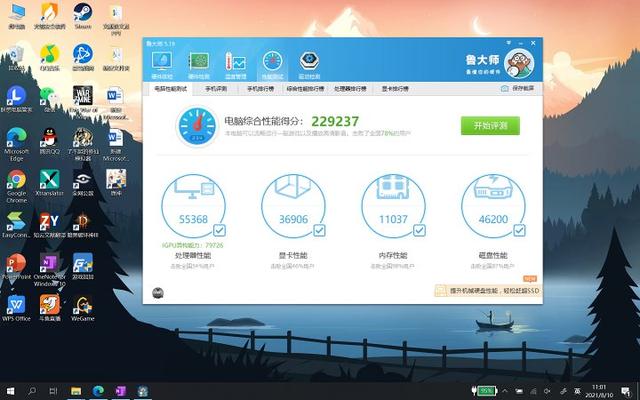Click the graphics performance circle showing 36906
640x400 pixels.
[293, 206]
